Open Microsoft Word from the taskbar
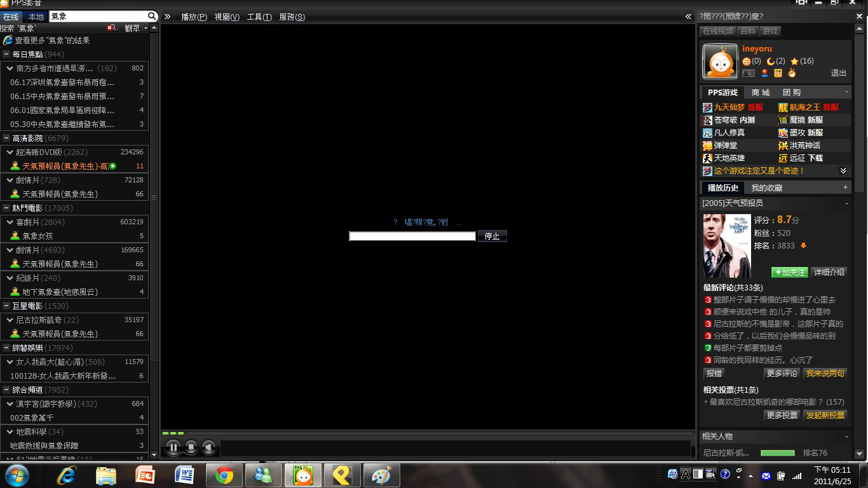Image resolution: width=868 pixels, height=488 pixels. [185, 475]
